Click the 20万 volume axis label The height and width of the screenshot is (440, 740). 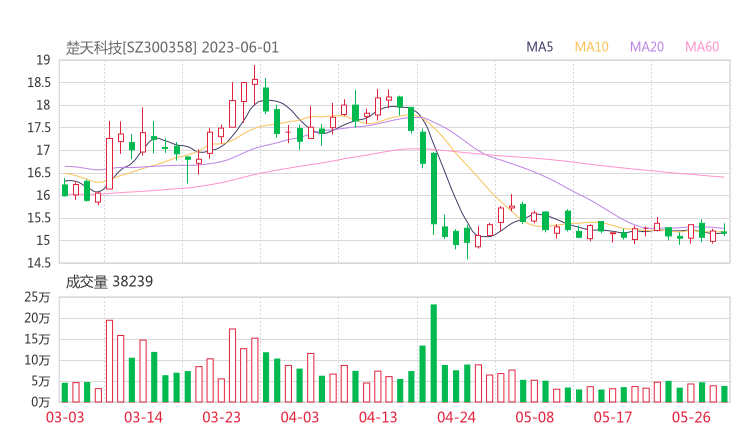37,318
